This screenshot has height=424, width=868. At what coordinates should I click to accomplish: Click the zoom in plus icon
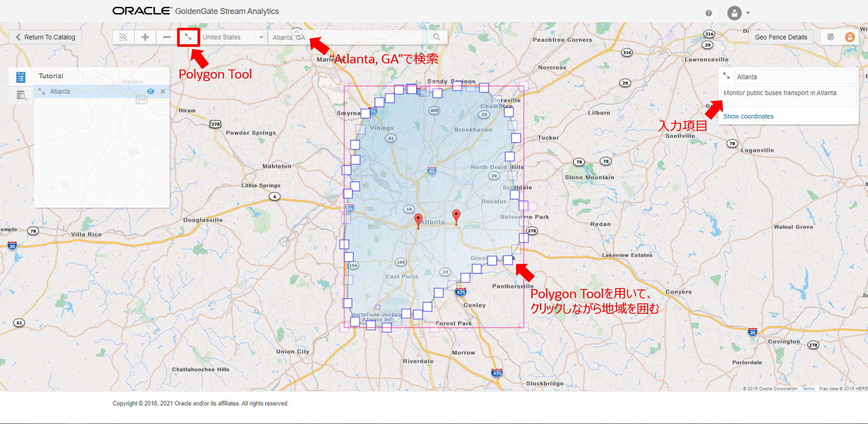coord(145,37)
